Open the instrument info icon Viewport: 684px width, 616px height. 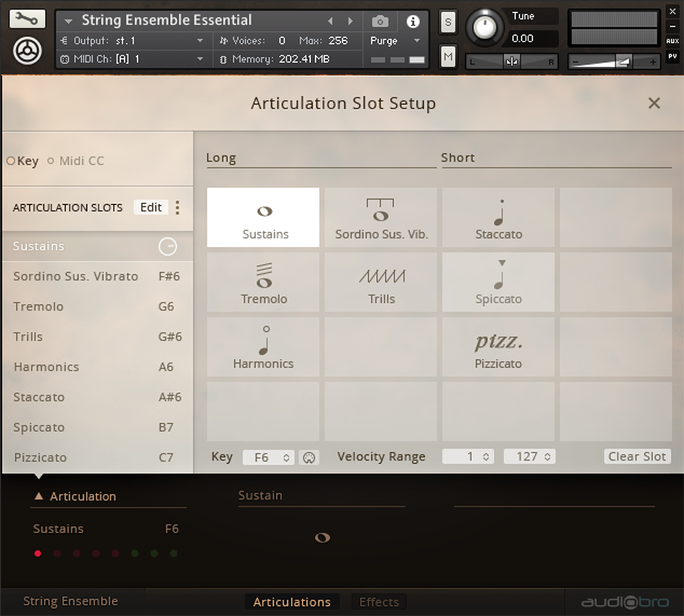click(x=414, y=21)
